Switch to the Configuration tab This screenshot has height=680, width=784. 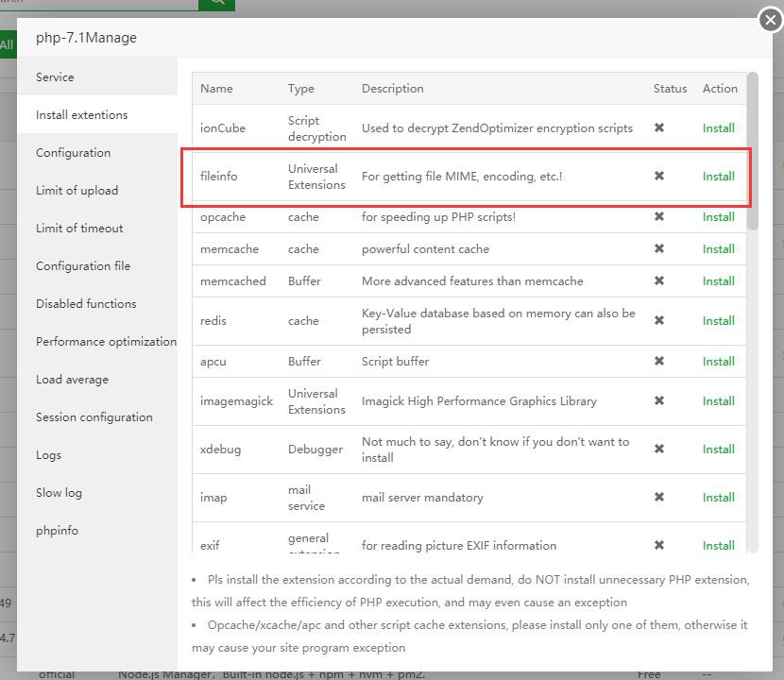[73, 153]
